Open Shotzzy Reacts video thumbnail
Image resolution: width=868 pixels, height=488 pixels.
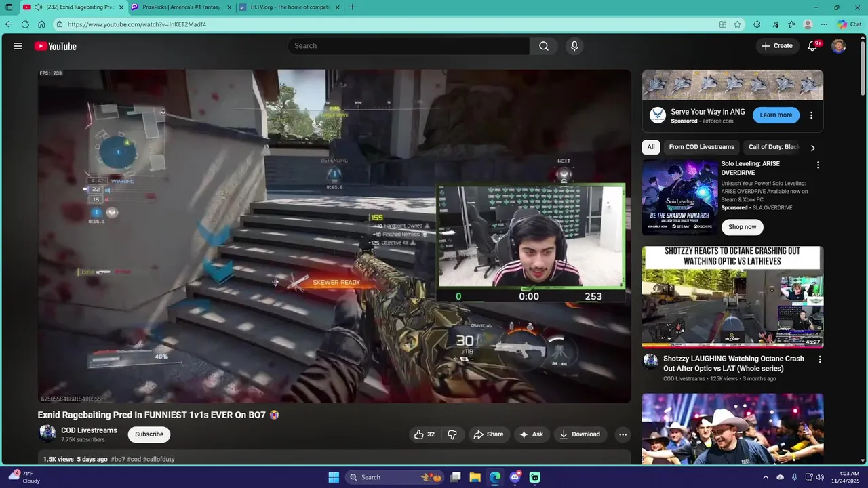click(x=732, y=296)
